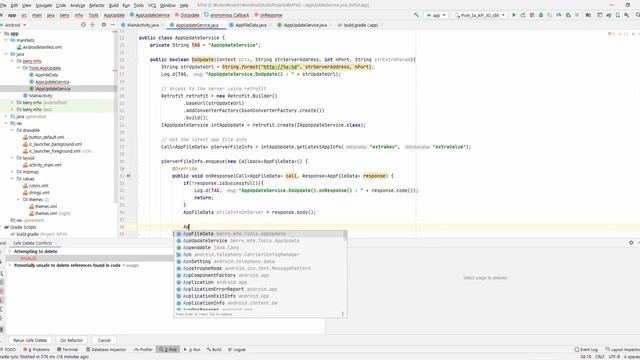Viewport: 640px width, 360px height.
Task: Click select opened file target icon
Action: pos(83,25)
